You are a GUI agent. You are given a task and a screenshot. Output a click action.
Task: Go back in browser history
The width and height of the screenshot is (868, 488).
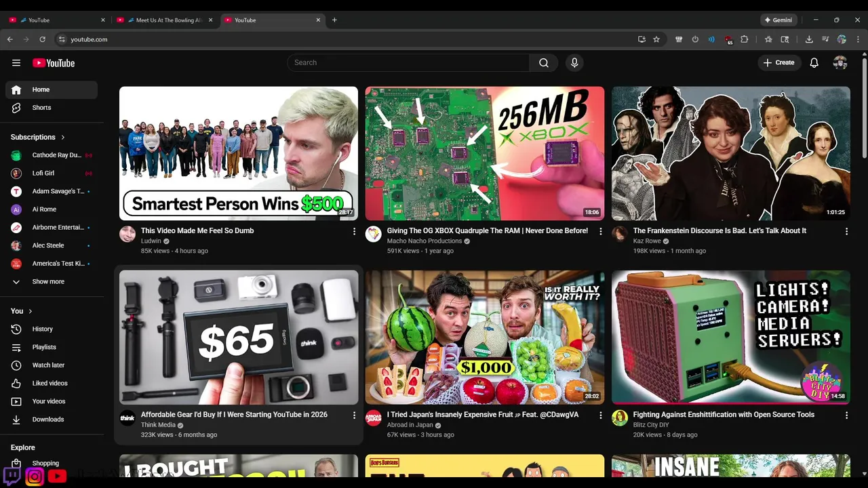(10, 39)
